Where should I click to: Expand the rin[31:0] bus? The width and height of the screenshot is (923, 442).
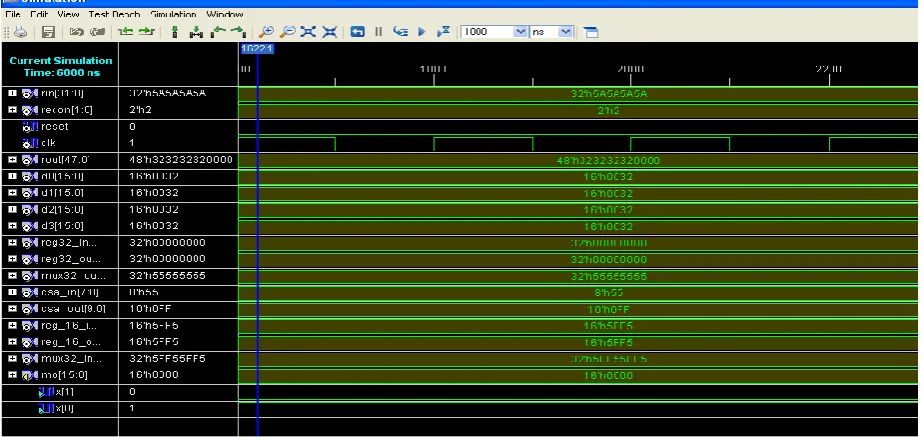click(12, 94)
